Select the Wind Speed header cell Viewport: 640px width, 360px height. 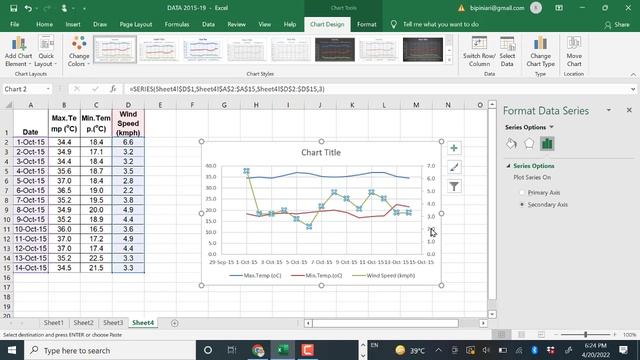128,123
